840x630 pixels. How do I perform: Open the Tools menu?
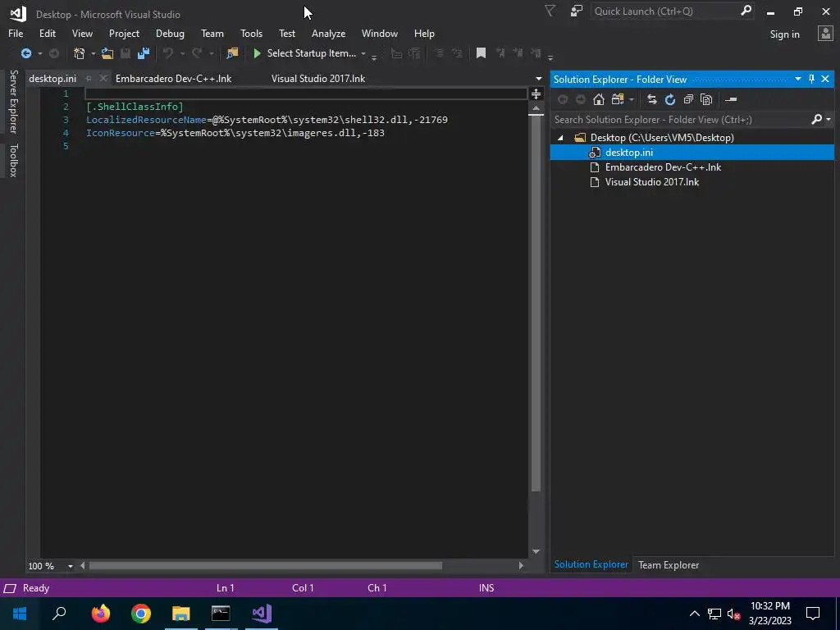(251, 33)
